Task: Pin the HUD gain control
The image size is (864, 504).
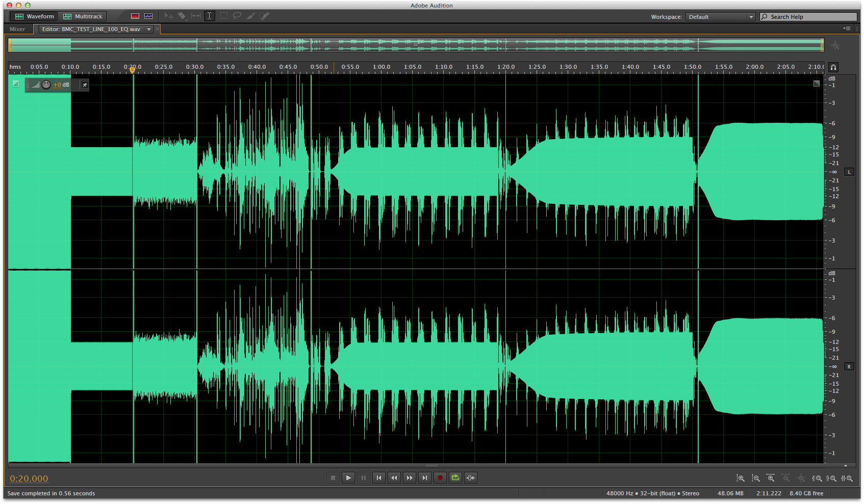Action: point(85,85)
